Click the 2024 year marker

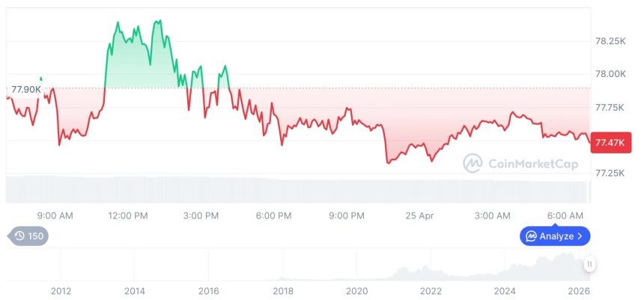(505, 291)
